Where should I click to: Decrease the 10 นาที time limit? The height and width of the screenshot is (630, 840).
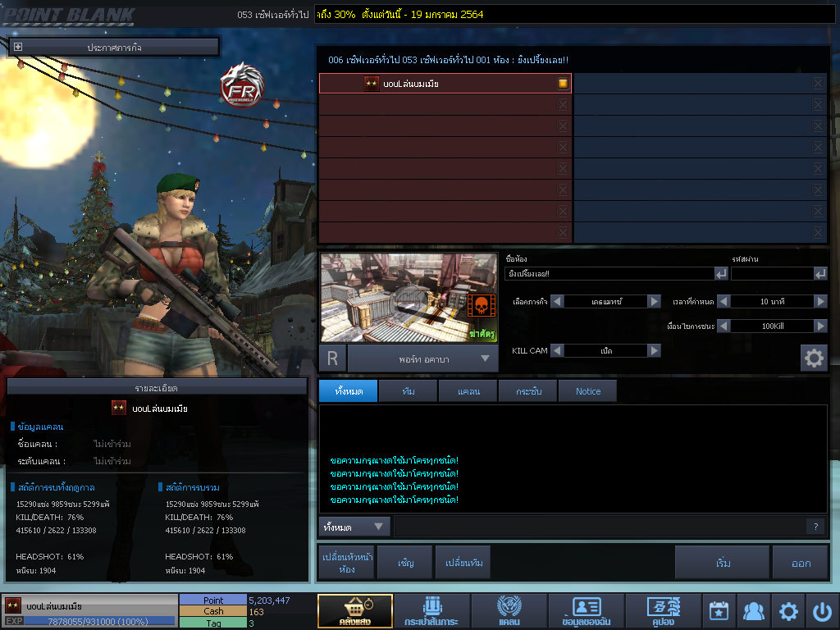click(724, 301)
